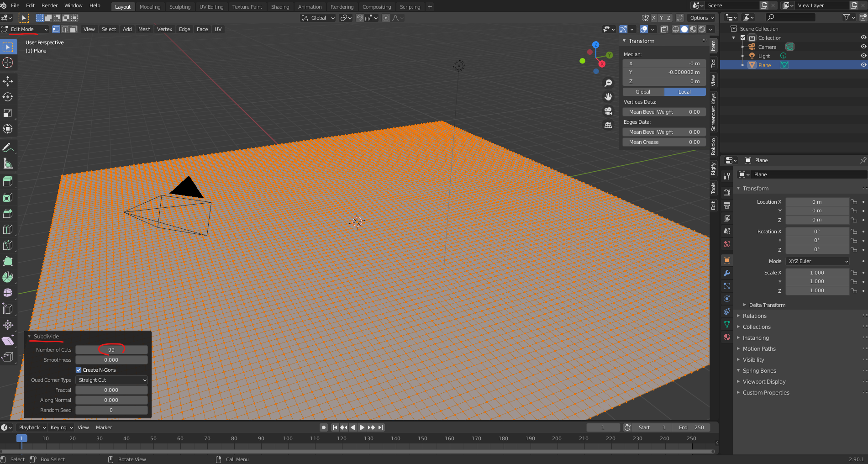Hide Camera with its eye icon

pos(863,47)
